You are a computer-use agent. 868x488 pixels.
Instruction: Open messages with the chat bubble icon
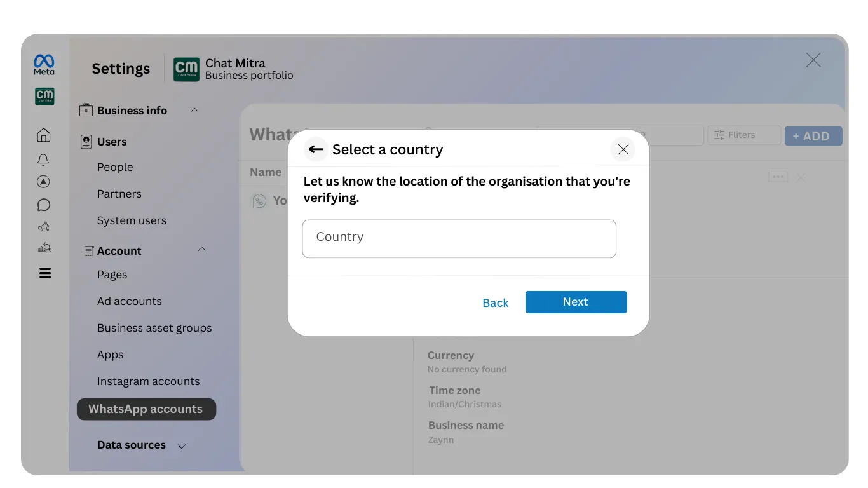(x=43, y=205)
